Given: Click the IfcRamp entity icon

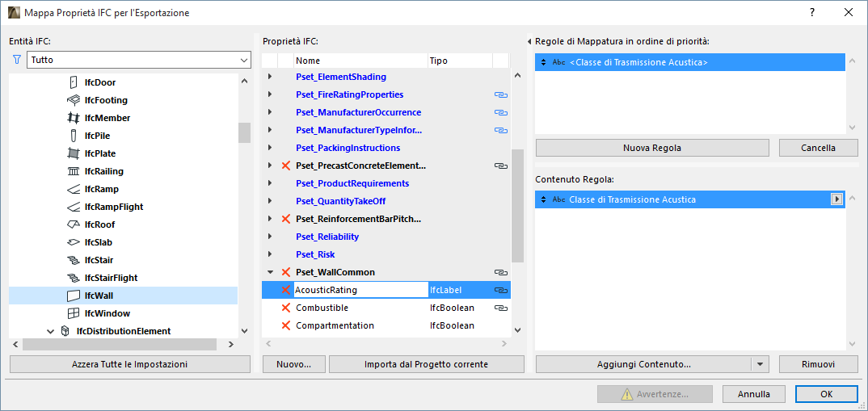Looking at the screenshot, I should click(73, 189).
